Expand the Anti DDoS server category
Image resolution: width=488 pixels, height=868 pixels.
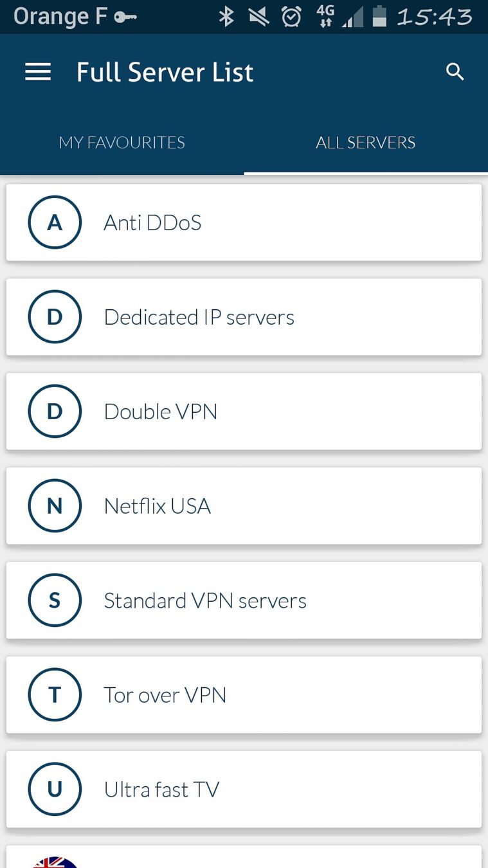[x=244, y=222]
